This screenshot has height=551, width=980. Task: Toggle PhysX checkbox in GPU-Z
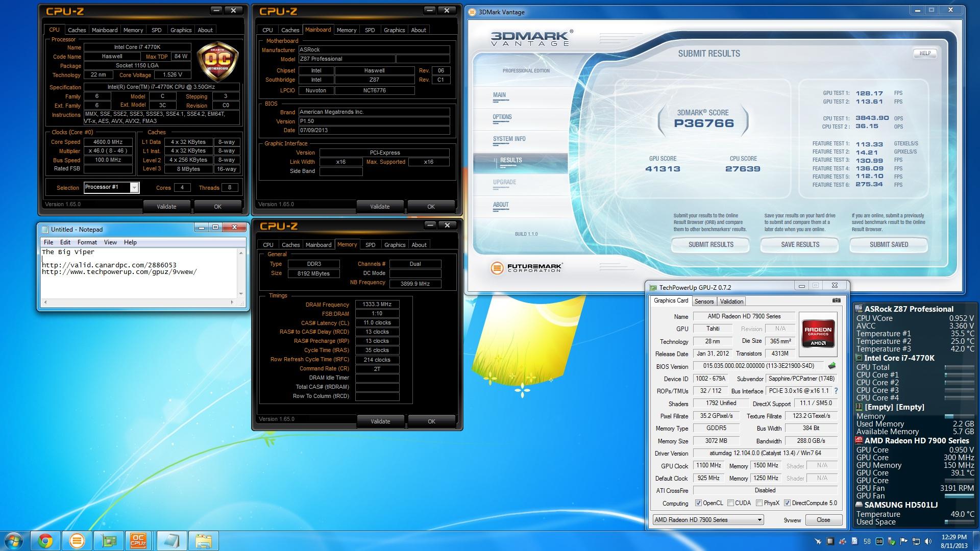[x=759, y=503]
